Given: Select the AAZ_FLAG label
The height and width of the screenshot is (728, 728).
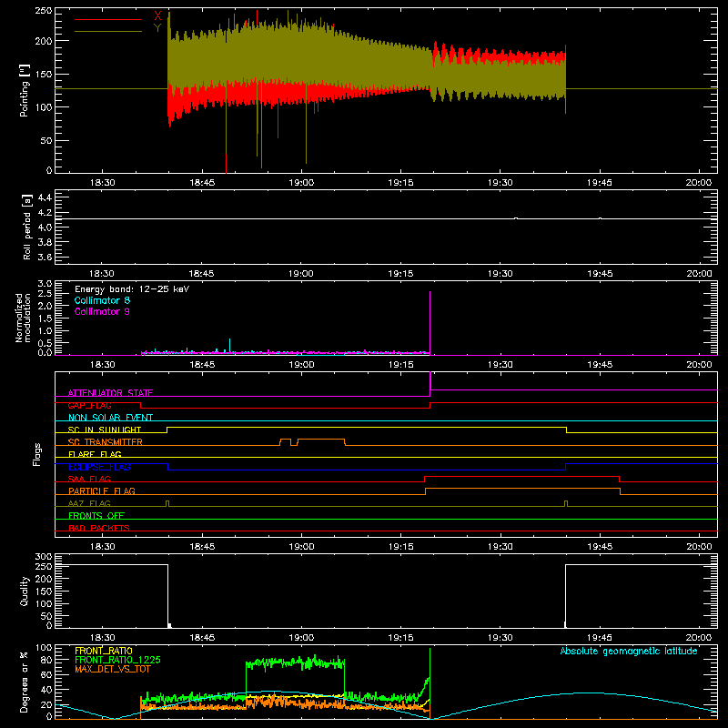Looking at the screenshot, I should coord(89,503).
